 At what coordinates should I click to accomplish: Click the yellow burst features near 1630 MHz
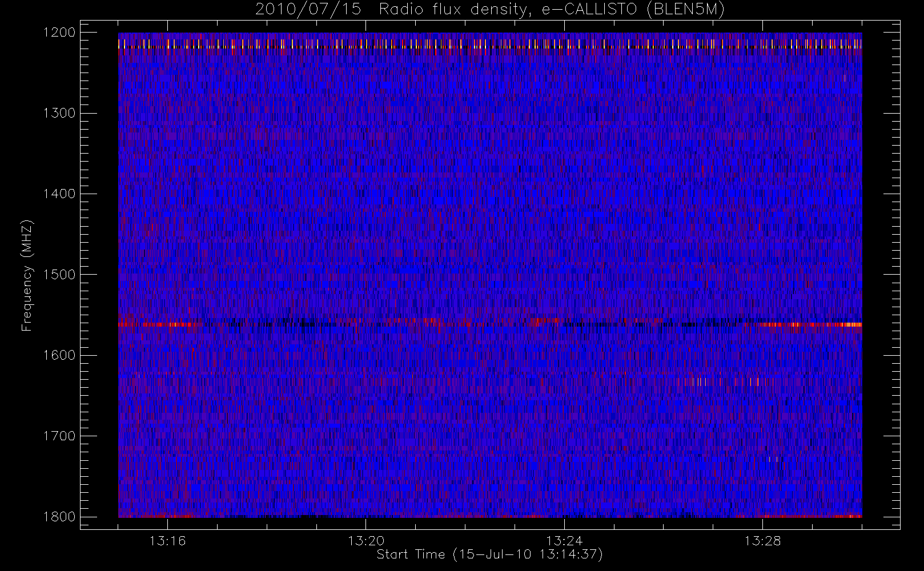(725, 381)
